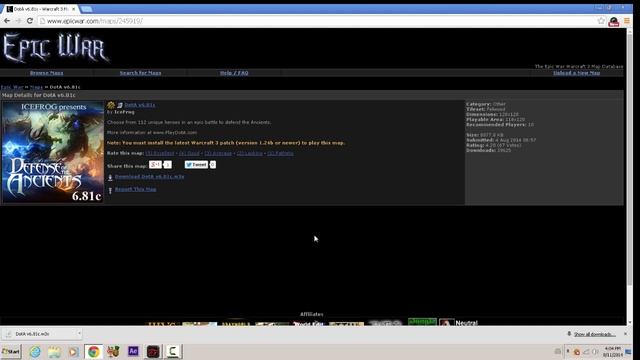
Task: Click the gold map icon beside the title
Action: (x=111, y=105)
